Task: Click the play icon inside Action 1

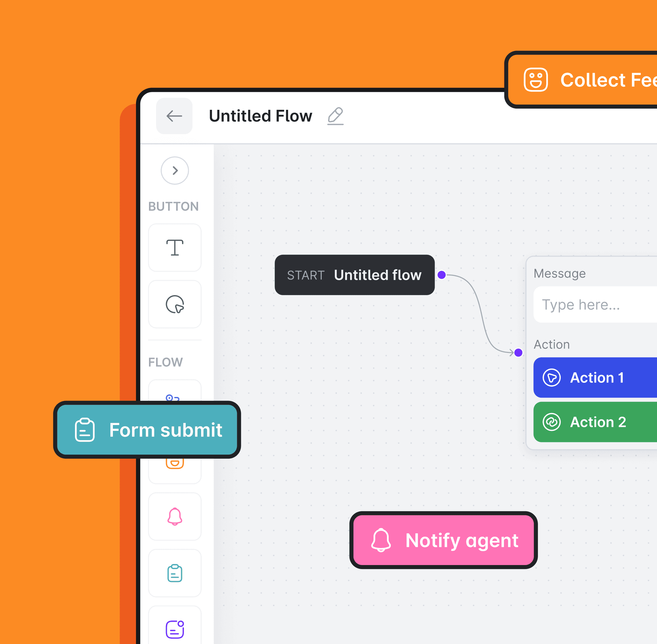Action: click(552, 378)
